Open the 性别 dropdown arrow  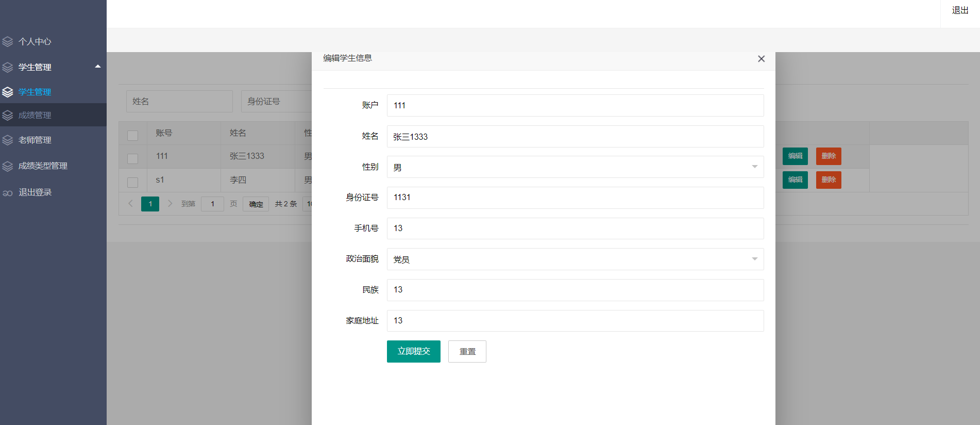pos(754,167)
